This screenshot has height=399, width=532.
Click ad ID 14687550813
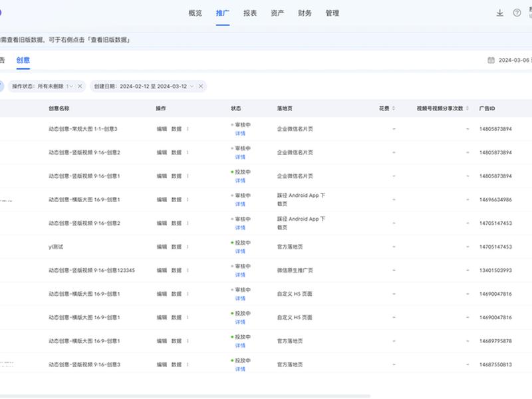[495, 364]
